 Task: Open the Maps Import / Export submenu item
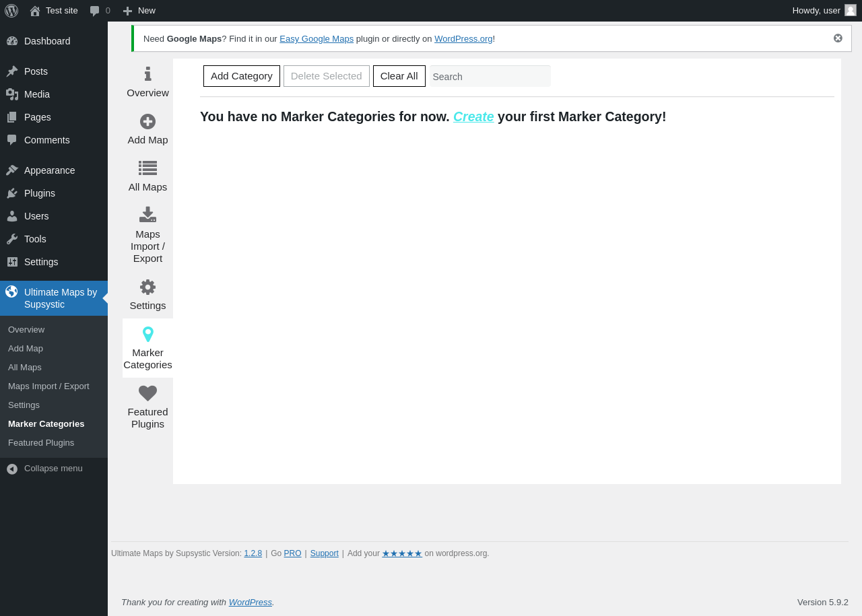click(48, 386)
